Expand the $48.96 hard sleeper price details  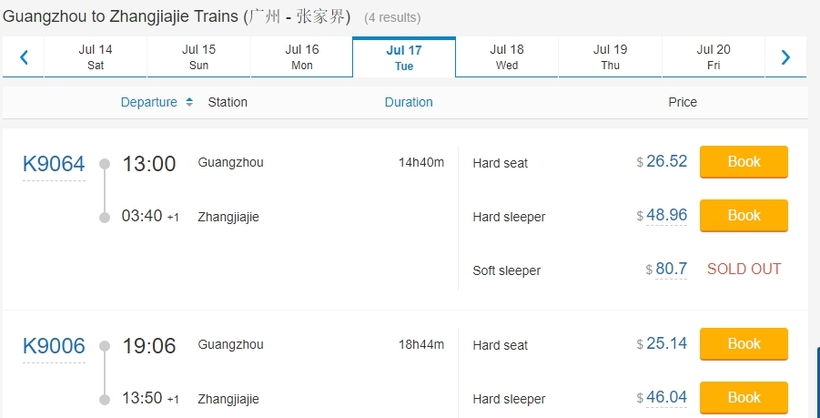(x=667, y=215)
